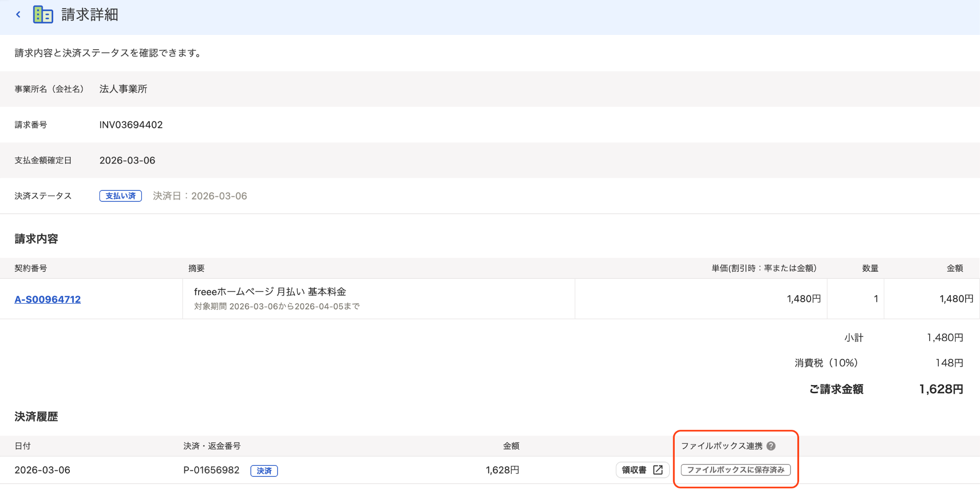Click the ファイルボックス連携 column header
The width and height of the screenshot is (980, 496).
coord(722,446)
